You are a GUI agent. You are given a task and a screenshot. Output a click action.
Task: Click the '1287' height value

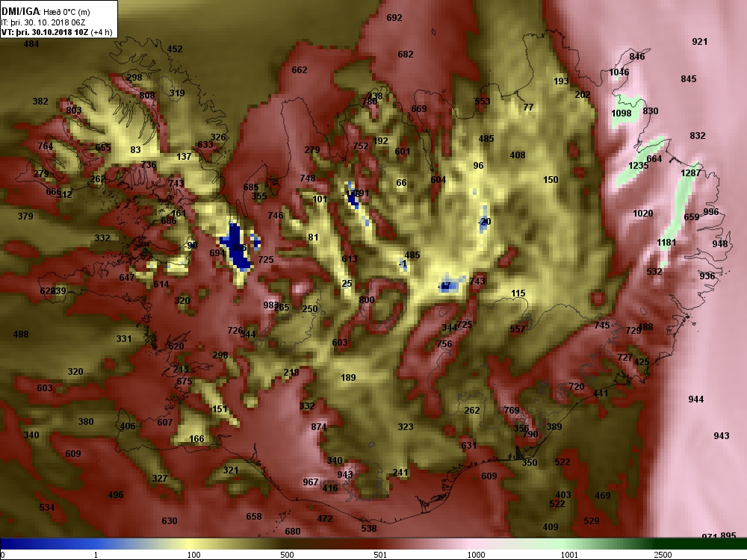point(691,173)
